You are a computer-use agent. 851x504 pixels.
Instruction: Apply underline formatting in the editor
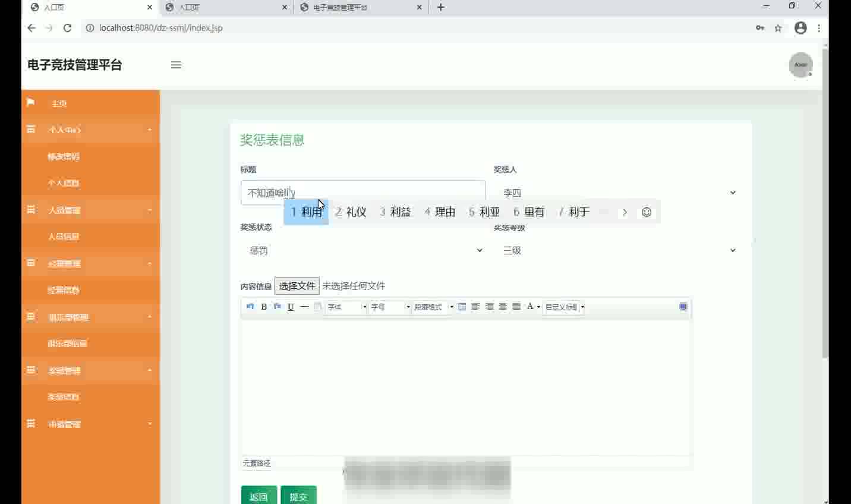[x=291, y=307]
